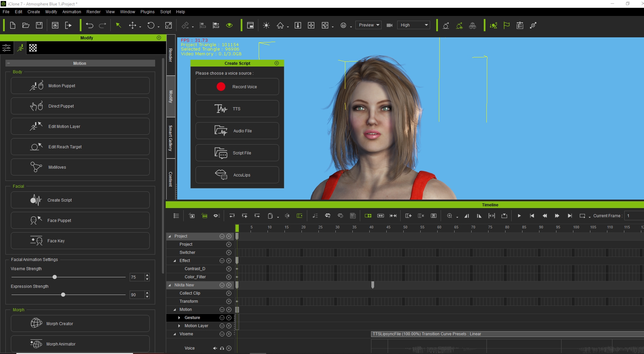Collapse the Nikita New track group
This screenshot has width=644, height=354.
coord(170,285)
